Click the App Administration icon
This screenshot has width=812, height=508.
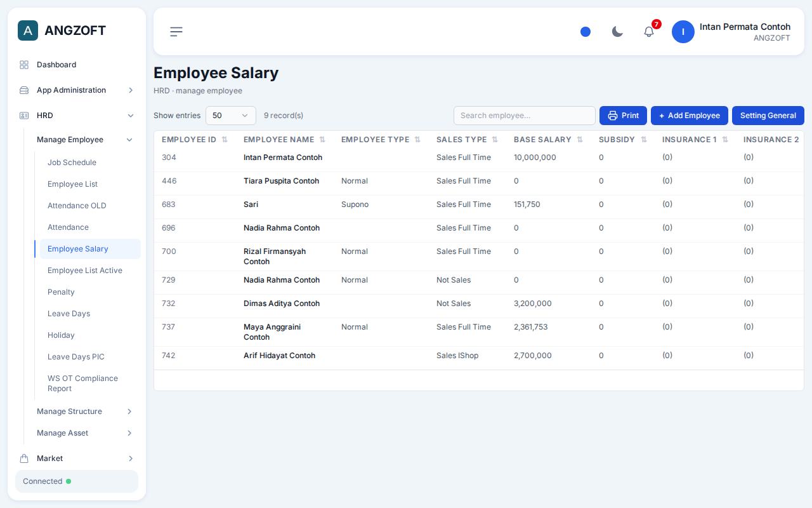coord(24,90)
